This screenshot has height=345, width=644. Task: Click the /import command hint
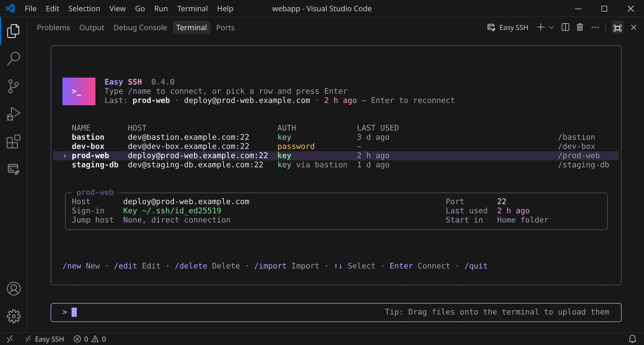pos(270,266)
